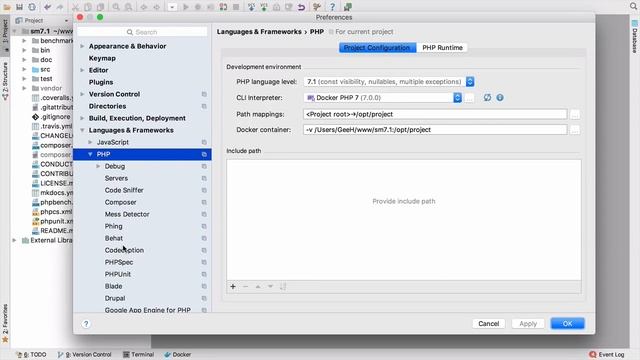
Task: Expand Appearance & Behavior settings
Action: pos(82,46)
